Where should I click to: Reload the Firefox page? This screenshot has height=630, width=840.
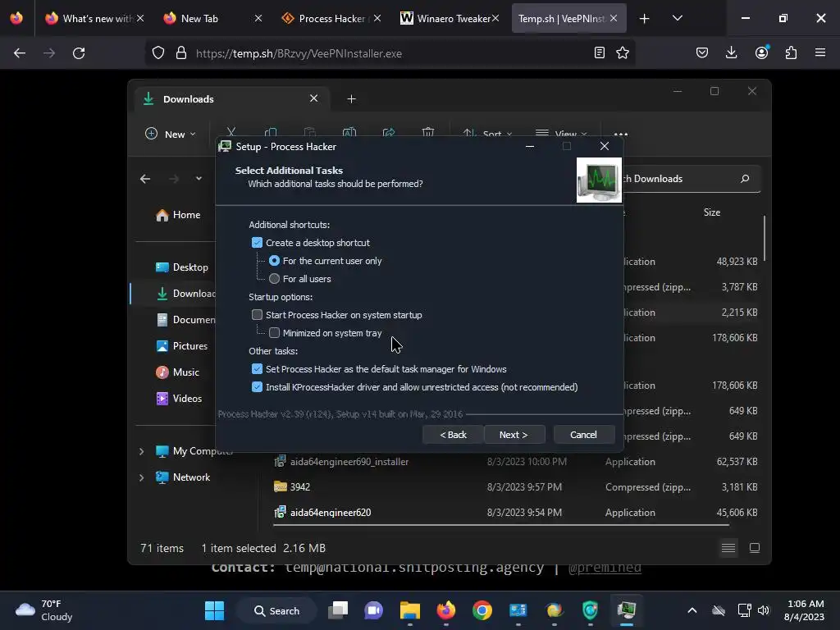79,53
